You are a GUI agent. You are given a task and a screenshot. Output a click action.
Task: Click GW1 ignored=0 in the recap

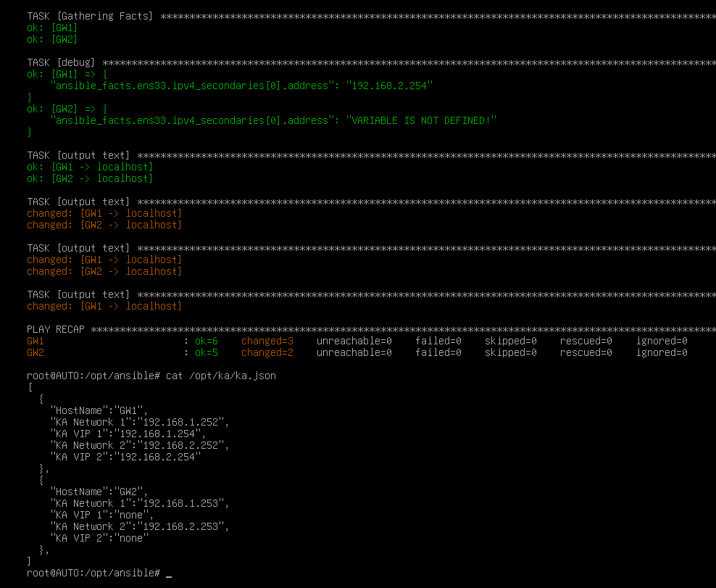click(662, 341)
